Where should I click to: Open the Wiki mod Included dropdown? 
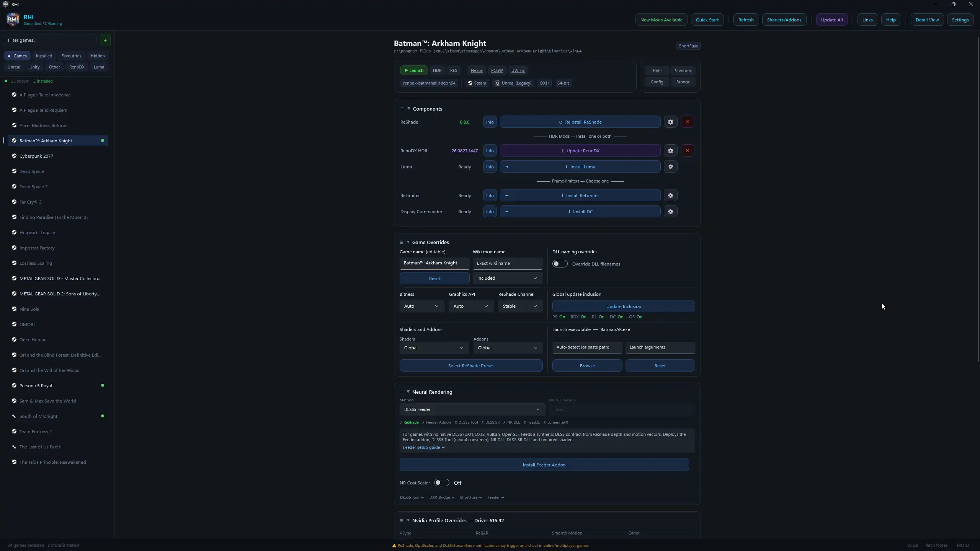[507, 278]
